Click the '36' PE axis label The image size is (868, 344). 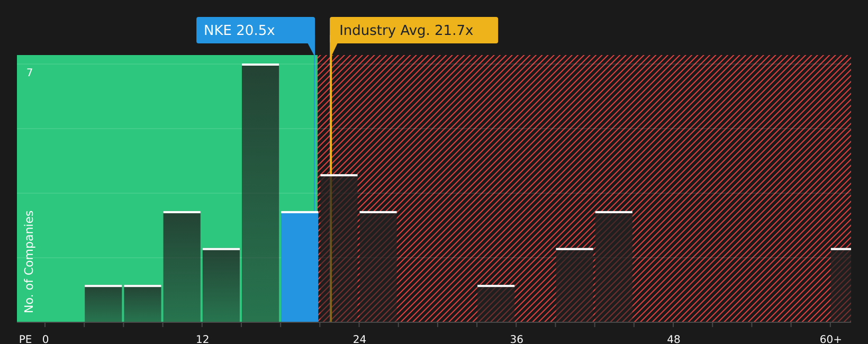point(517,339)
